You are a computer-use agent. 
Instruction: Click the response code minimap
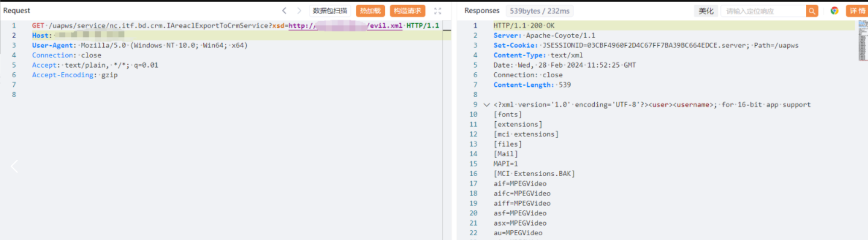coord(863,41)
